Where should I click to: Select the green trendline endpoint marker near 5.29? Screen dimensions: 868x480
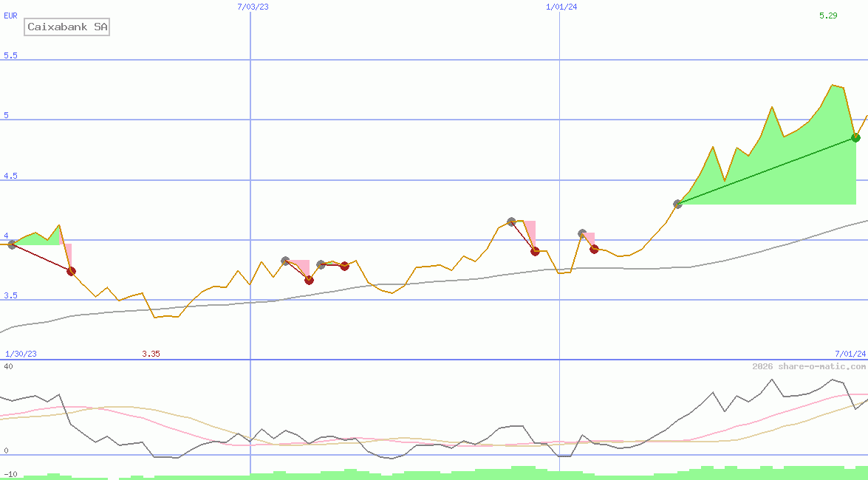coord(855,137)
